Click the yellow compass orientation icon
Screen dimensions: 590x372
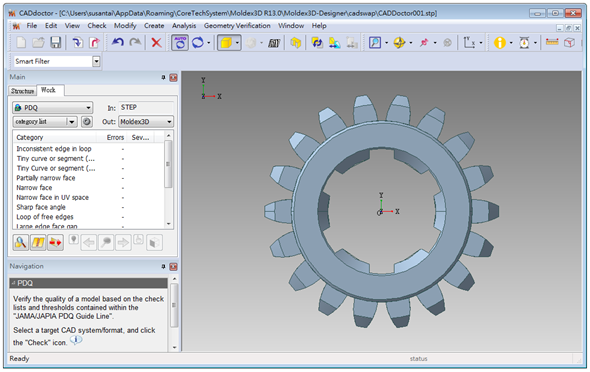click(399, 43)
